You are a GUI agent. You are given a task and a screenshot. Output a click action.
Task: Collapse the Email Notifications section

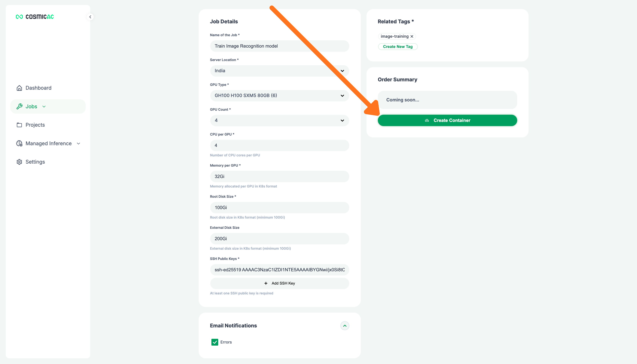click(345, 326)
